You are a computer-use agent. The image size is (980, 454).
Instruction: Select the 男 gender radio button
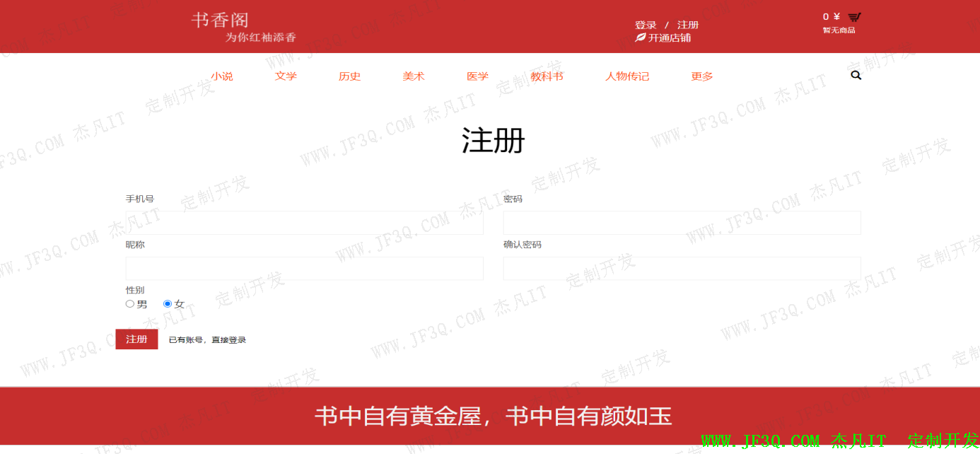(130, 304)
